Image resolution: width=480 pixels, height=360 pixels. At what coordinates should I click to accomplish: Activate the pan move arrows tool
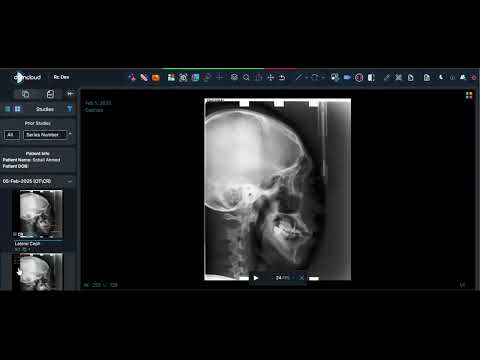coord(270,78)
